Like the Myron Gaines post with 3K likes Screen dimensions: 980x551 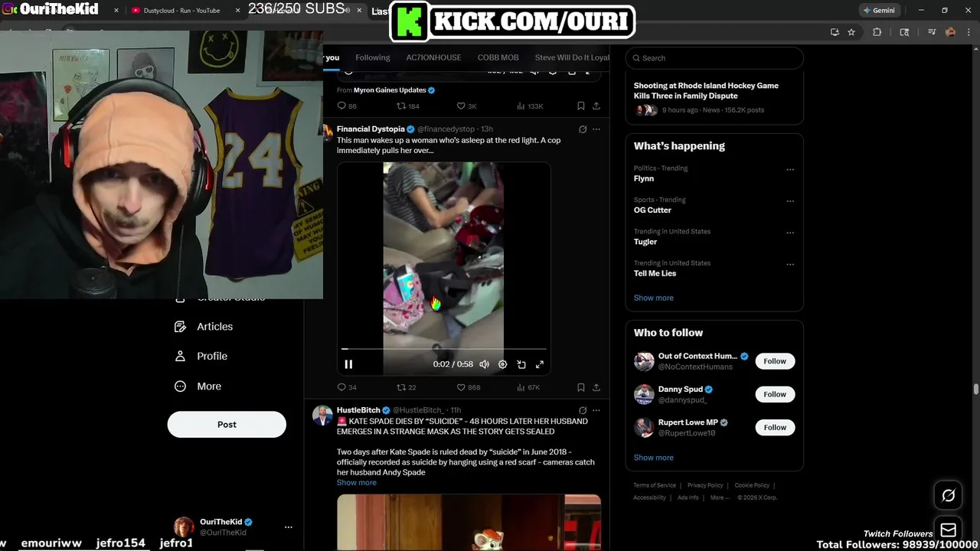click(466, 106)
